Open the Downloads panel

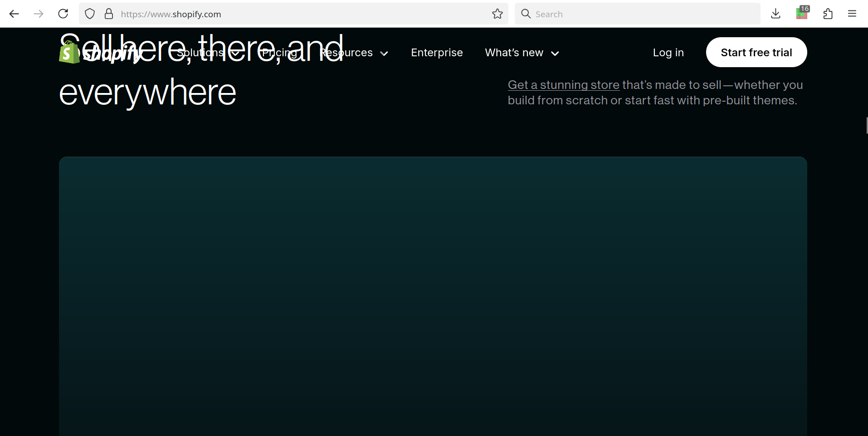point(775,14)
